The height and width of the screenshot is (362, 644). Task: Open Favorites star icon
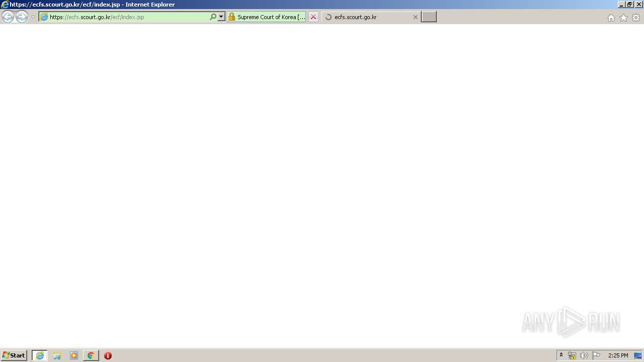tap(623, 18)
